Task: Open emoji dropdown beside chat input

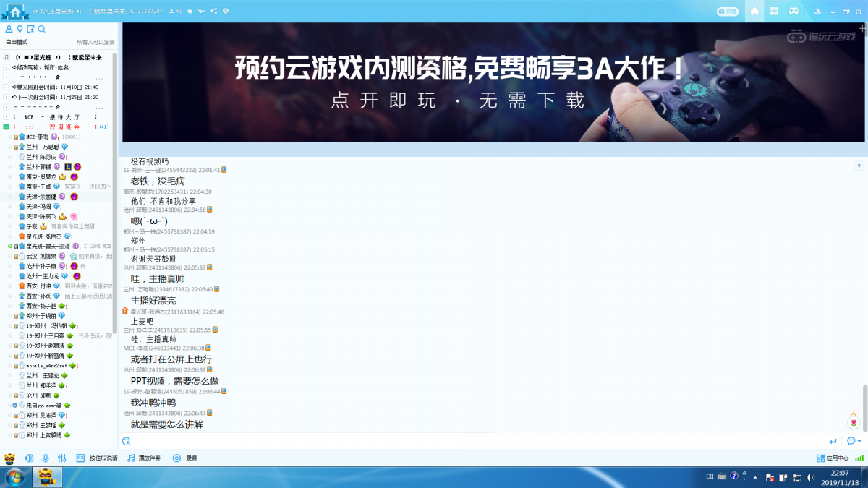Action: [854, 441]
